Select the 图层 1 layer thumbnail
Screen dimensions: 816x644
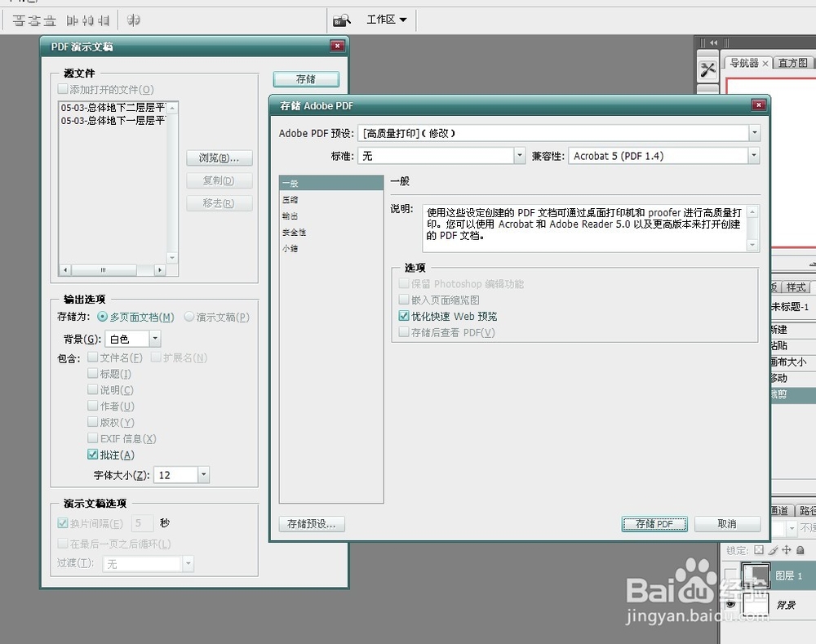coord(756,575)
